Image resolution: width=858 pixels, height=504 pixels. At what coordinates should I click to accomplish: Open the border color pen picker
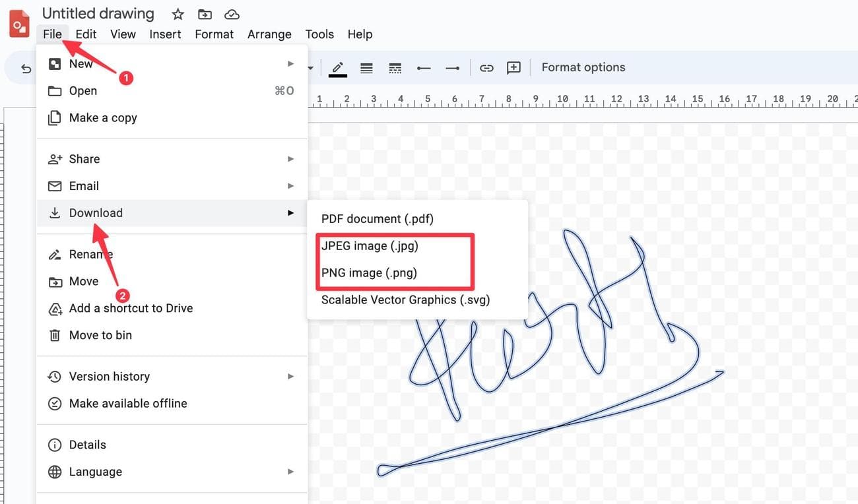tap(338, 68)
